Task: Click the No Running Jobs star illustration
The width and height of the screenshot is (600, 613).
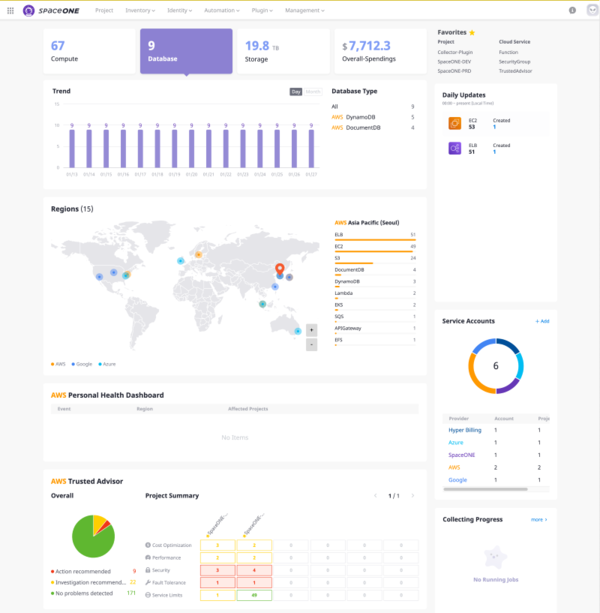Action: (495, 557)
